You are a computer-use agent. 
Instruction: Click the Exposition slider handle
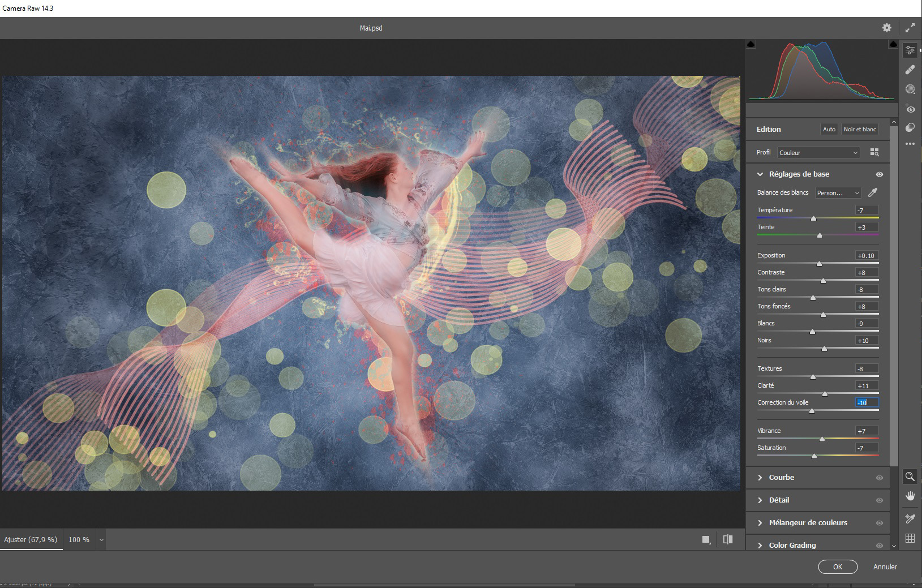(819, 264)
